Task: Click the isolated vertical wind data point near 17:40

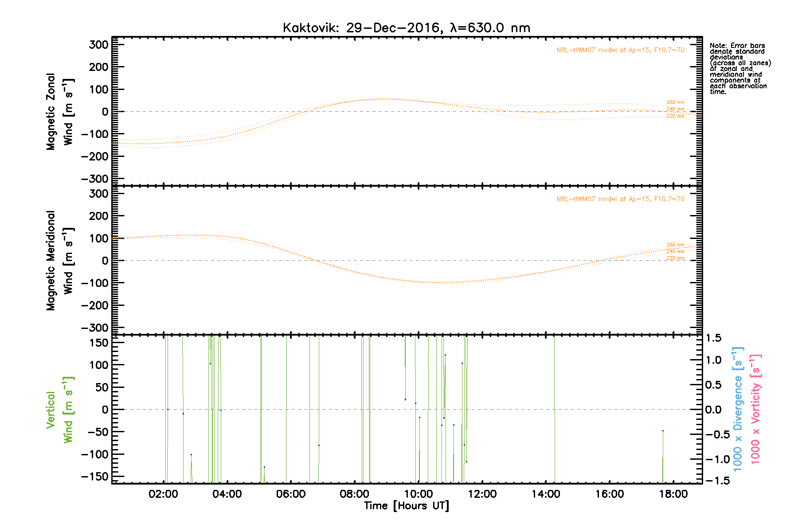Action: (x=663, y=430)
